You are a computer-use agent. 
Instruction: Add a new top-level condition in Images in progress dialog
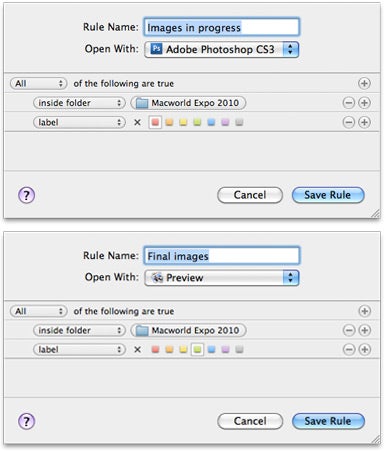click(364, 83)
